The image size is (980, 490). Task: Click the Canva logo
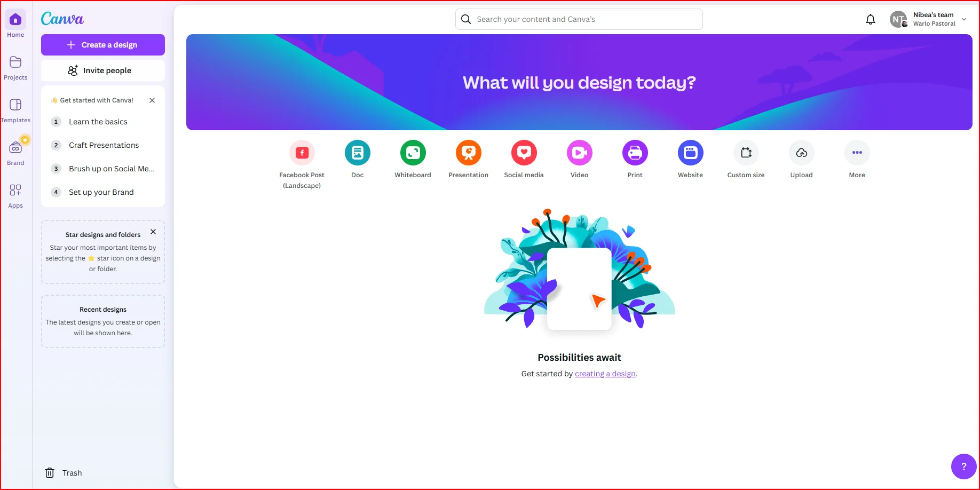point(62,19)
